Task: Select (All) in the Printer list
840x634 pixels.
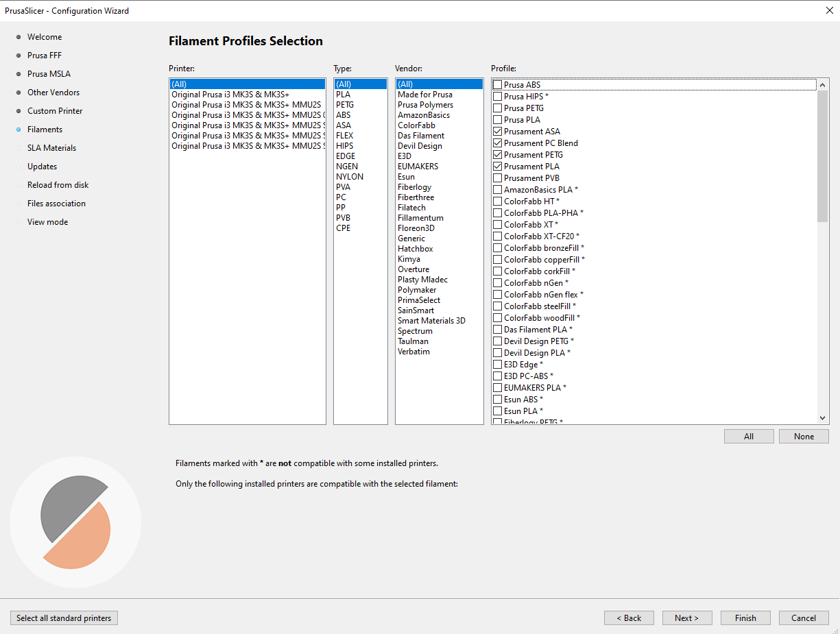Action: 248,84
